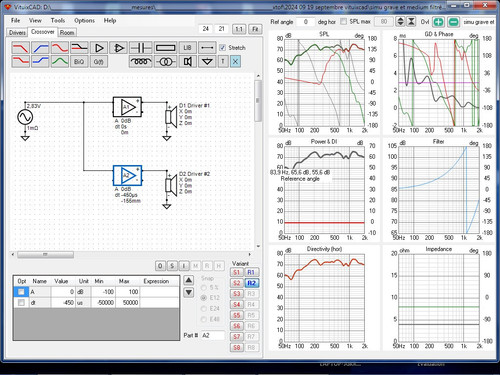Click the up/down stepper next to SPL max
The height and width of the screenshot is (375, 500).
click(400, 22)
